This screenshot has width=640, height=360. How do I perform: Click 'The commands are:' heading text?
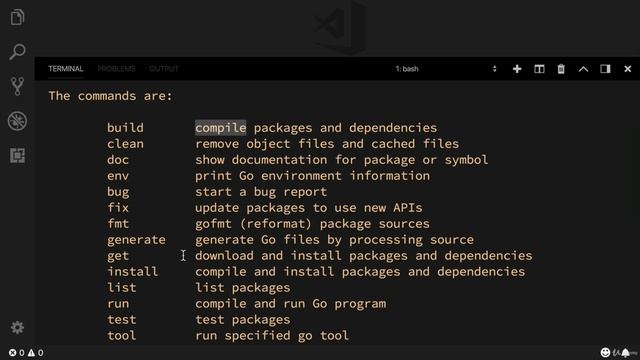tap(111, 96)
